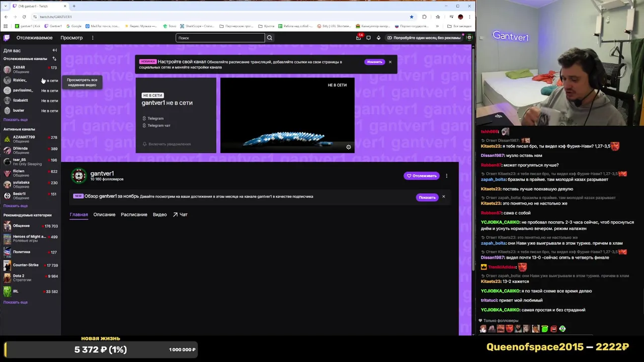Open AZAMAT799 active channel
Image resolution: width=644 pixels, height=362 pixels.
pyautogui.click(x=30, y=139)
